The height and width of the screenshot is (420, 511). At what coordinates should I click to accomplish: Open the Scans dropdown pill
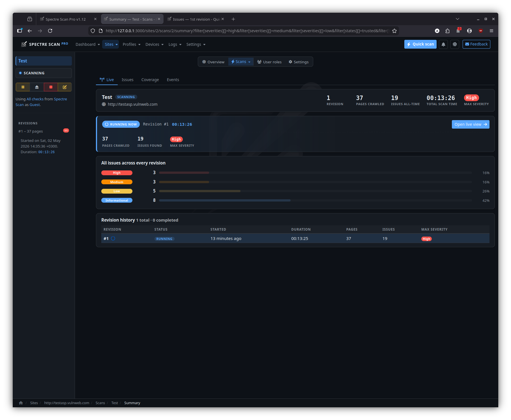point(241,62)
